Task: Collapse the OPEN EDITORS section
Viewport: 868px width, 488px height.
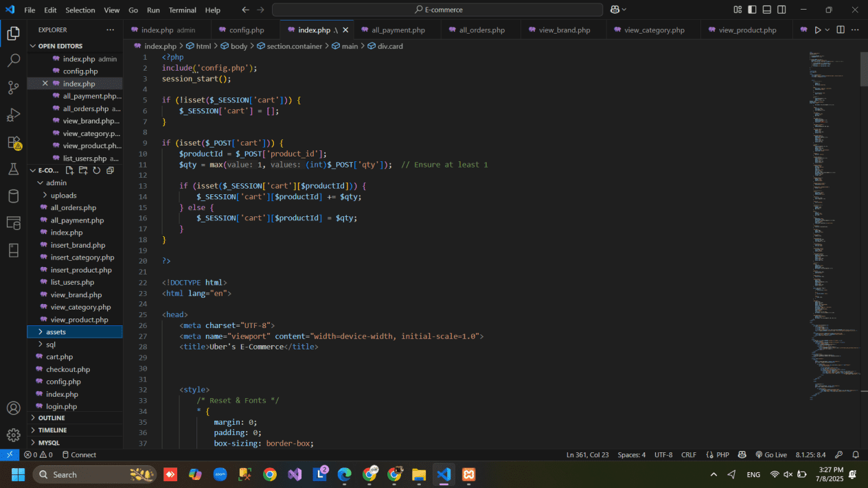Action: pyautogui.click(x=75, y=46)
